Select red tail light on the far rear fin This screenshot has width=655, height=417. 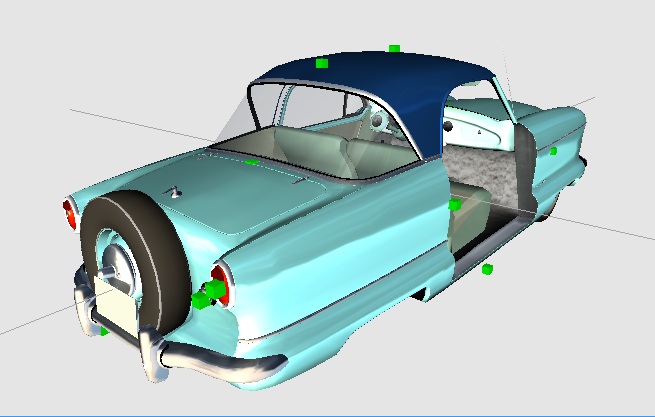coord(69,213)
